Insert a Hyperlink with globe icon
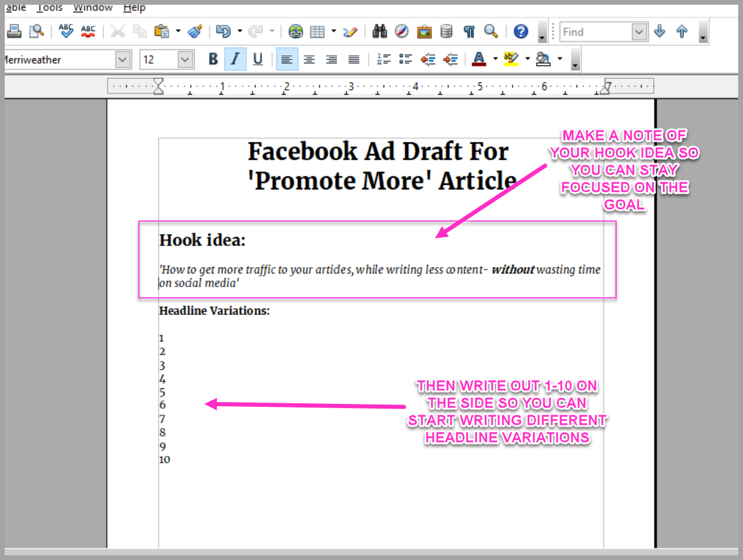743x560 pixels. click(x=296, y=32)
